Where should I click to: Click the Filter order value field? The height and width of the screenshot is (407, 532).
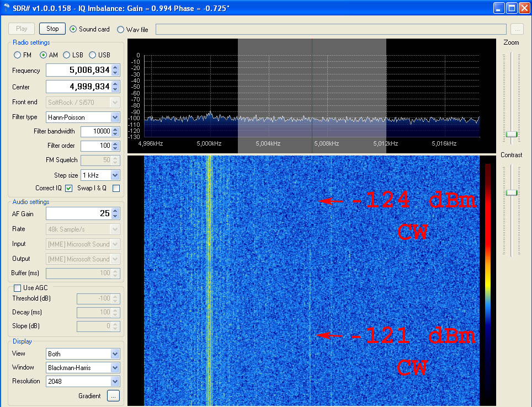(97, 146)
